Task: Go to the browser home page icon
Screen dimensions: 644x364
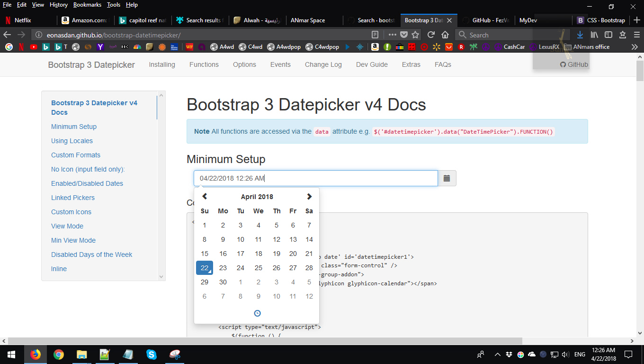Action: point(444,35)
